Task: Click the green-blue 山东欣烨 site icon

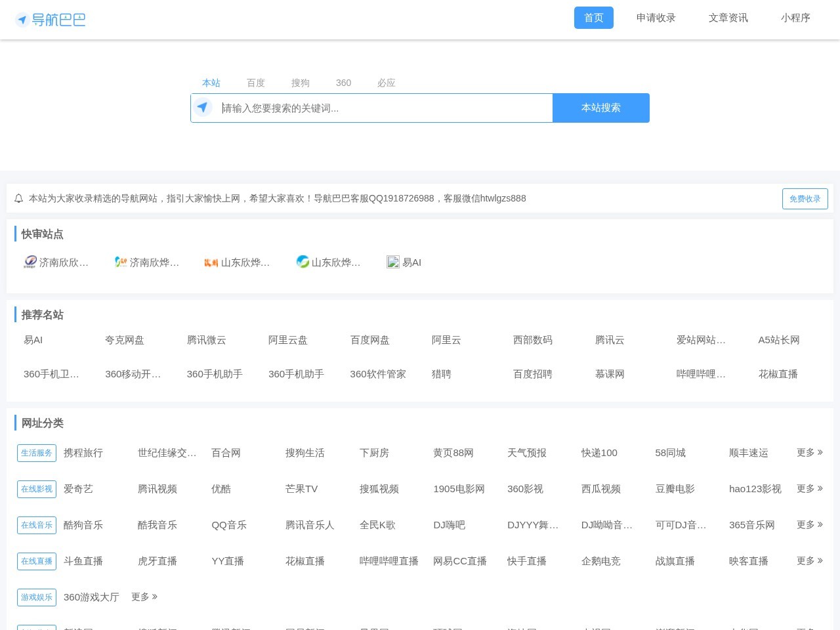Action: pyautogui.click(x=303, y=262)
